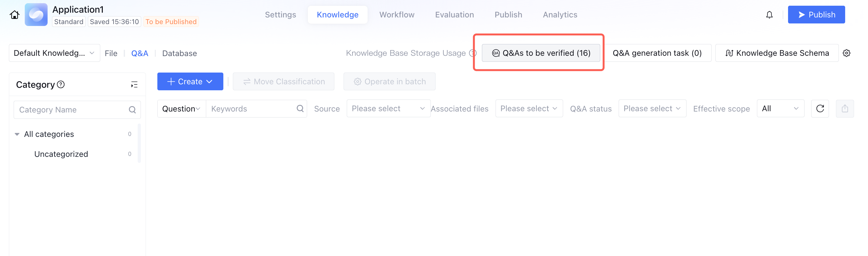
Task: Click the home icon
Action: pyautogui.click(x=15, y=15)
